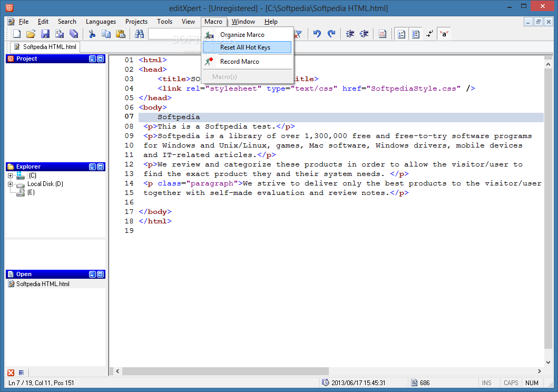The height and width of the screenshot is (392, 558).
Task: Open the Tools menu
Action: click(x=165, y=22)
